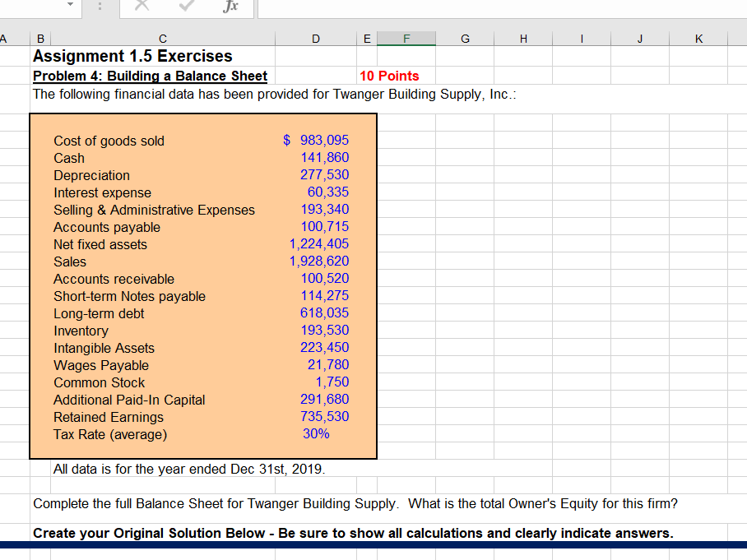Click the 'Assignment 1.5 Exercises' title cell
This screenshot has width=747, height=560.
point(132,56)
